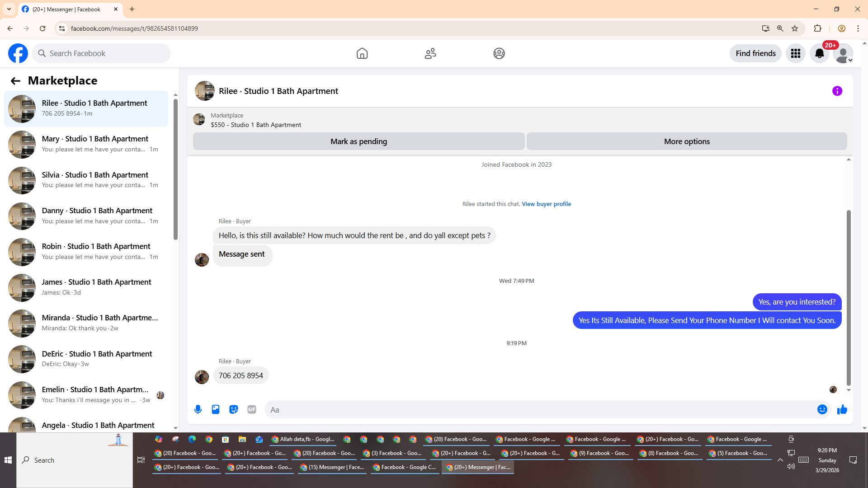Send a thumbs-up like
Screen dimensions: 868x488
click(x=842, y=409)
